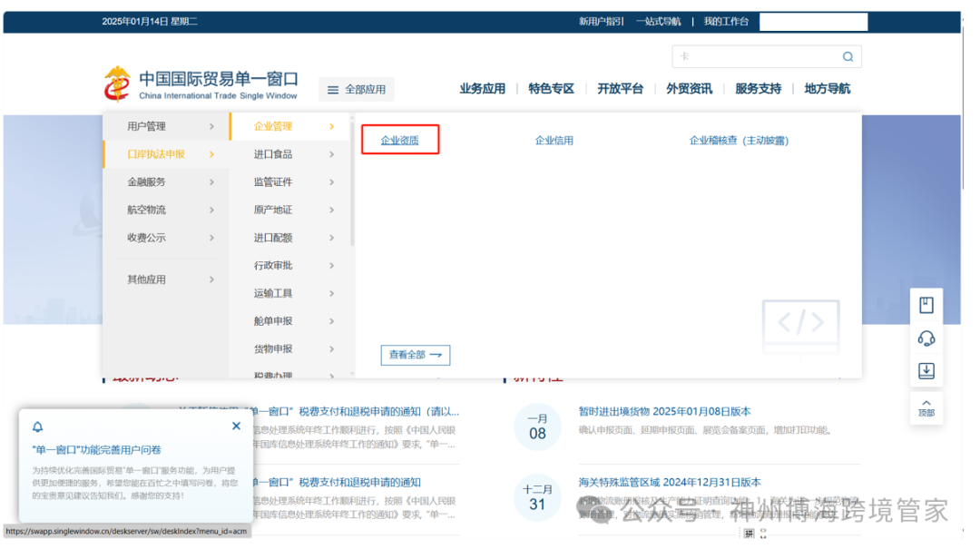Expand the 进口食品 submenu arrow

331,154
